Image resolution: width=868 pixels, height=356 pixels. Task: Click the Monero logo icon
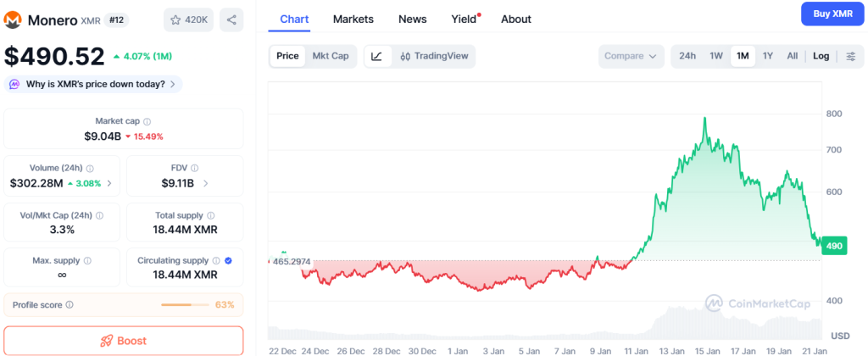13,20
